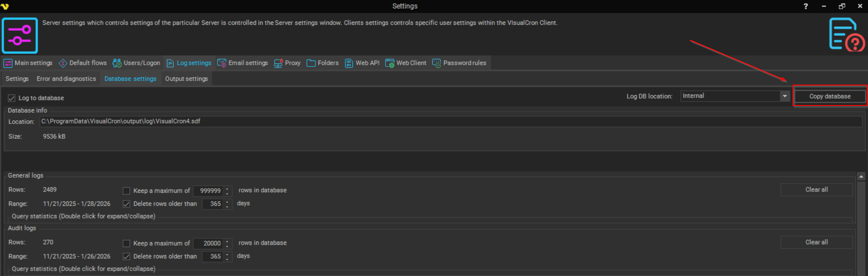This screenshot has width=868, height=276.
Task: Switch to Error and diagnostics tab
Action: tap(66, 79)
